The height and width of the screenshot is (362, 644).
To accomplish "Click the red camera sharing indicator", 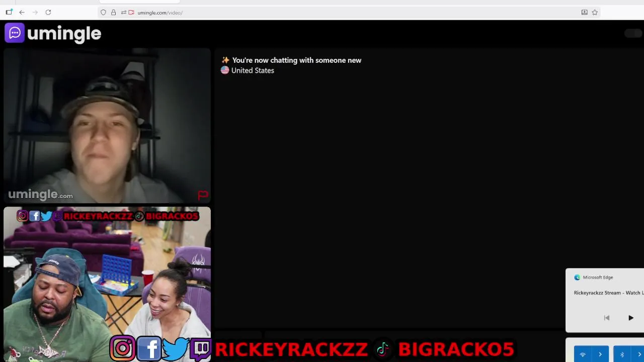I will (x=131, y=13).
